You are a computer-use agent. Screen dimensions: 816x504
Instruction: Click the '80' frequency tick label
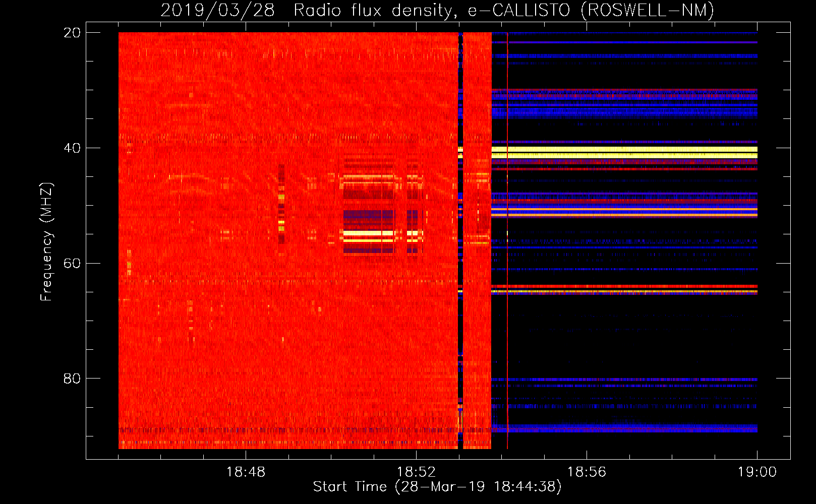pos(72,379)
